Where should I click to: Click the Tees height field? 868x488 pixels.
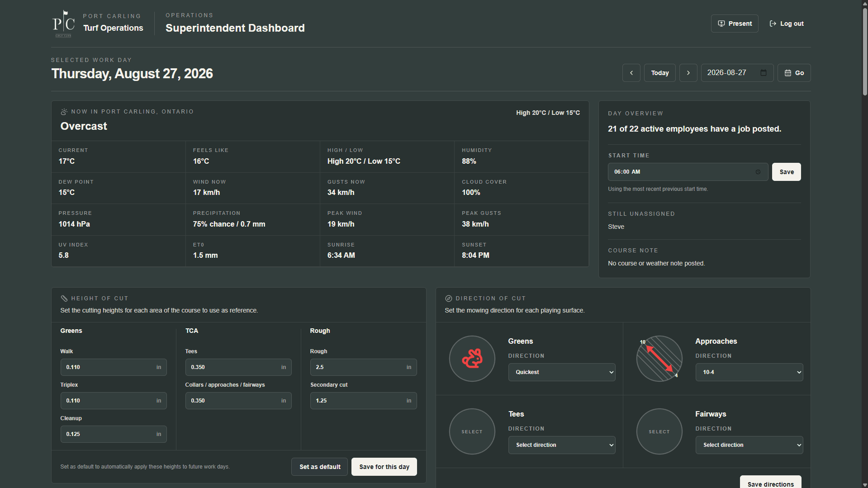point(238,367)
